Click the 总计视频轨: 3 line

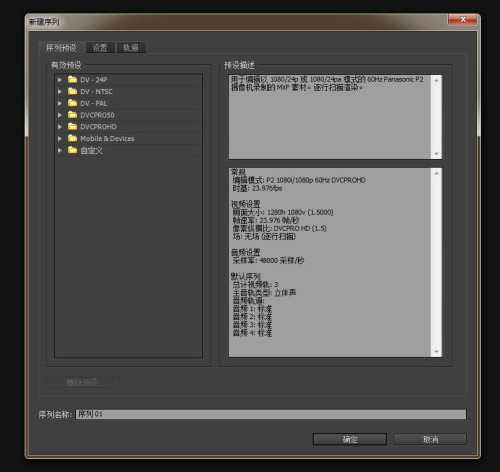(255, 285)
